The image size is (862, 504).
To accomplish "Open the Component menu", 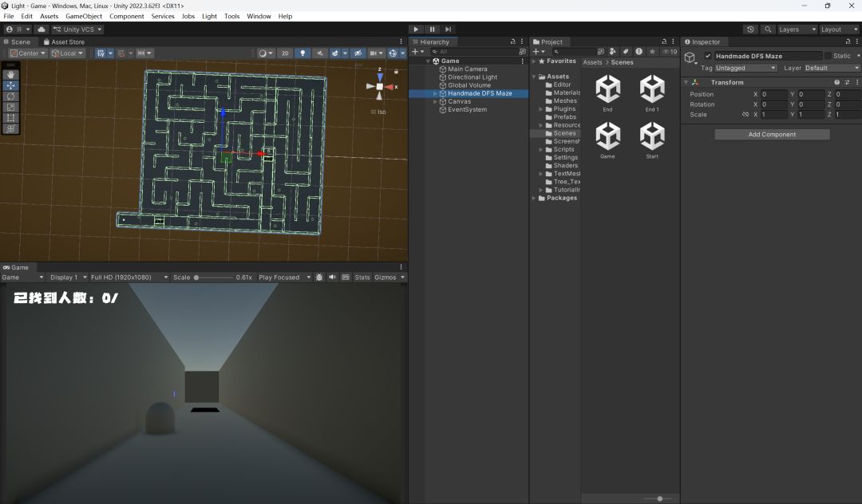I will tap(126, 16).
